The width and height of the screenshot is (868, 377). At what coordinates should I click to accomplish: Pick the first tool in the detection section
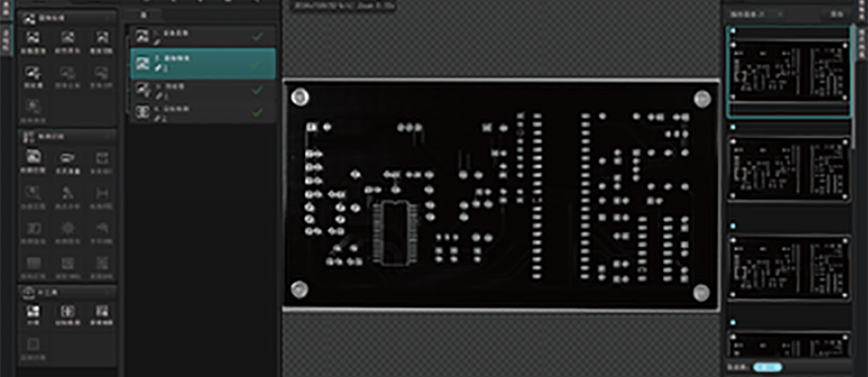coord(33,158)
